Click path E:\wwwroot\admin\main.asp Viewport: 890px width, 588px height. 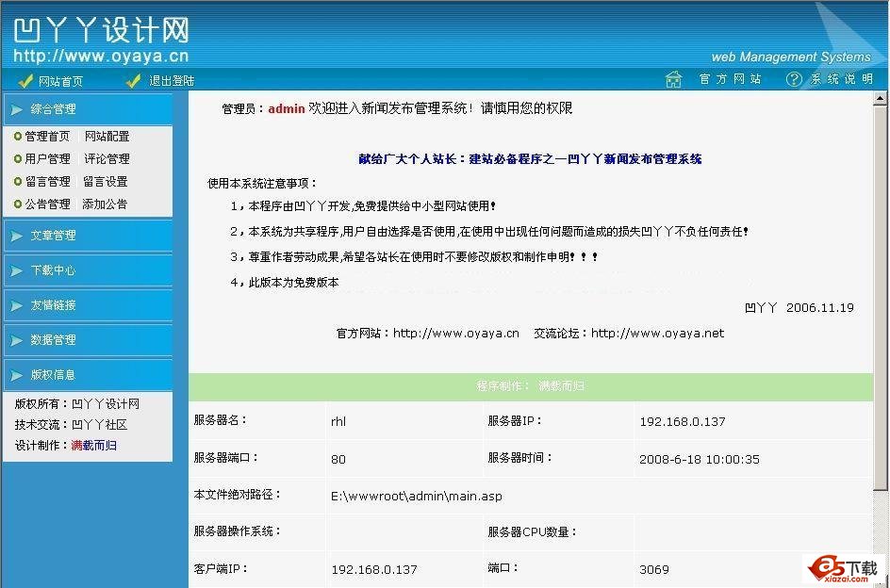click(417, 496)
